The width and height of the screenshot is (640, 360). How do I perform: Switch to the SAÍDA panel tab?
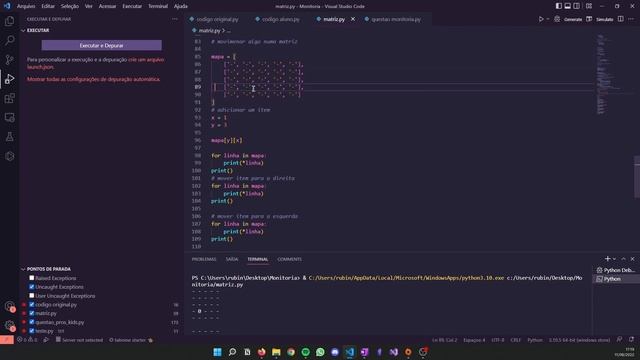(x=232, y=259)
